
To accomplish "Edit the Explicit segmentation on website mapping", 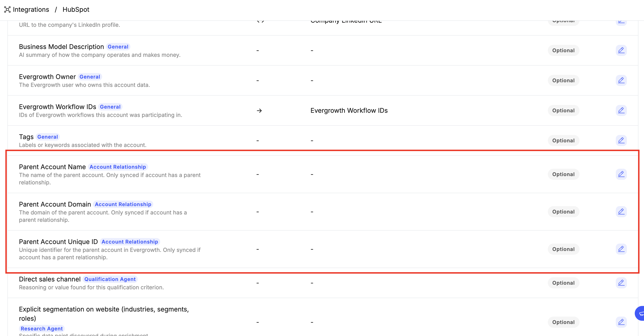I will [621, 322].
